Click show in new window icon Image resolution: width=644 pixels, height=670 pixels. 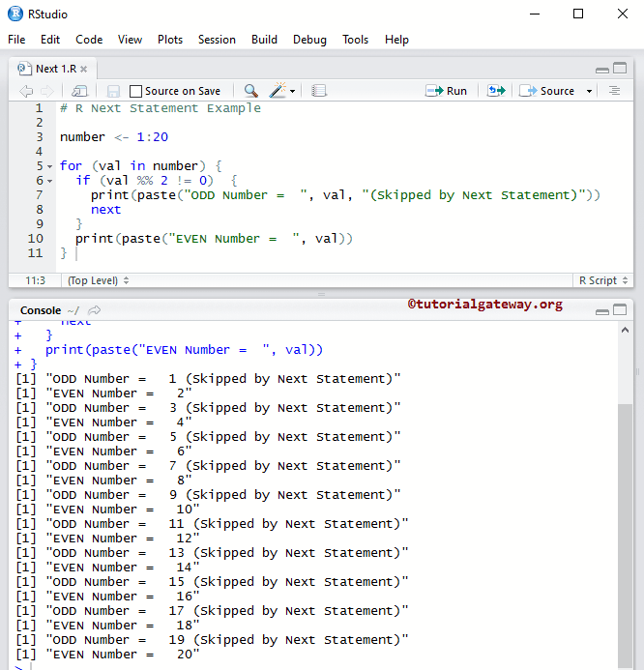point(80,91)
